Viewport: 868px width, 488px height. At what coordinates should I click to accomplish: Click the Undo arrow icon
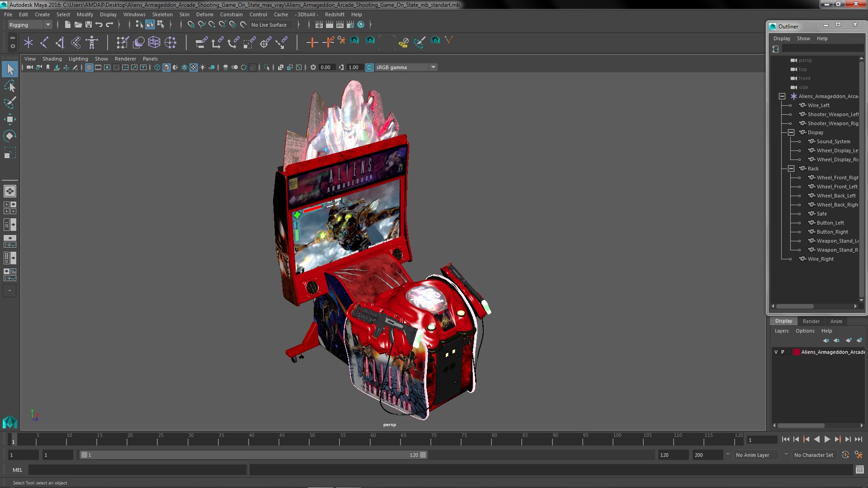(99, 25)
